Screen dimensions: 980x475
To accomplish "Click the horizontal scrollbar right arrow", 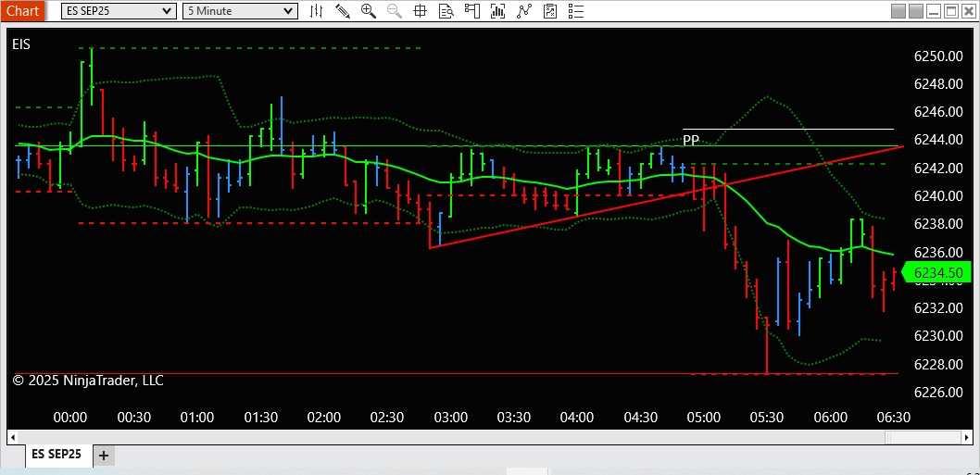I will (967, 436).
